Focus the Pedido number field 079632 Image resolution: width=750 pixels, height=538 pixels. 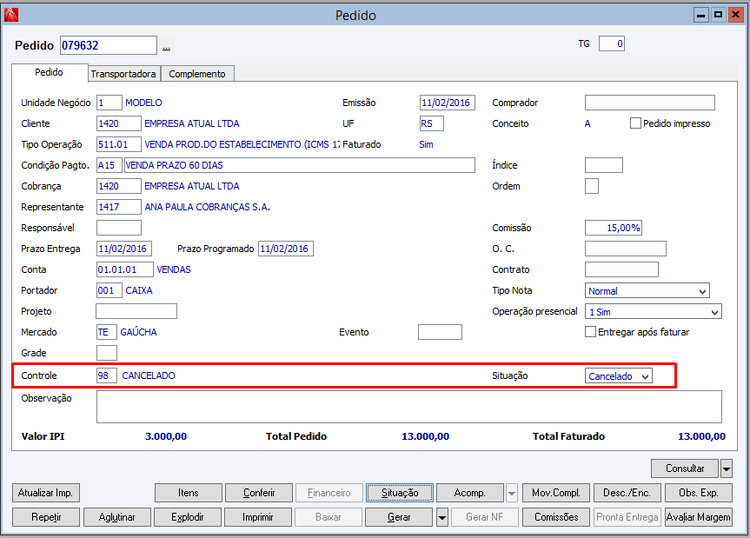108,45
